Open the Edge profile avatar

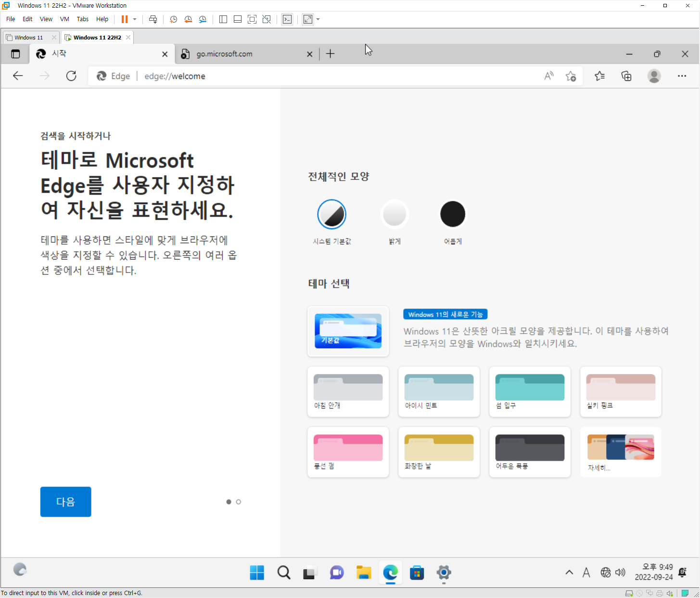[x=654, y=76]
